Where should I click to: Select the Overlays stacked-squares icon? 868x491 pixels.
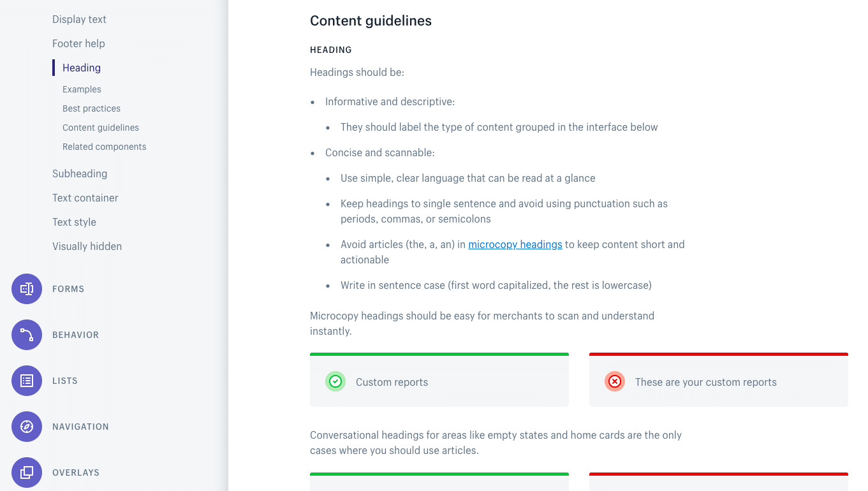26,473
